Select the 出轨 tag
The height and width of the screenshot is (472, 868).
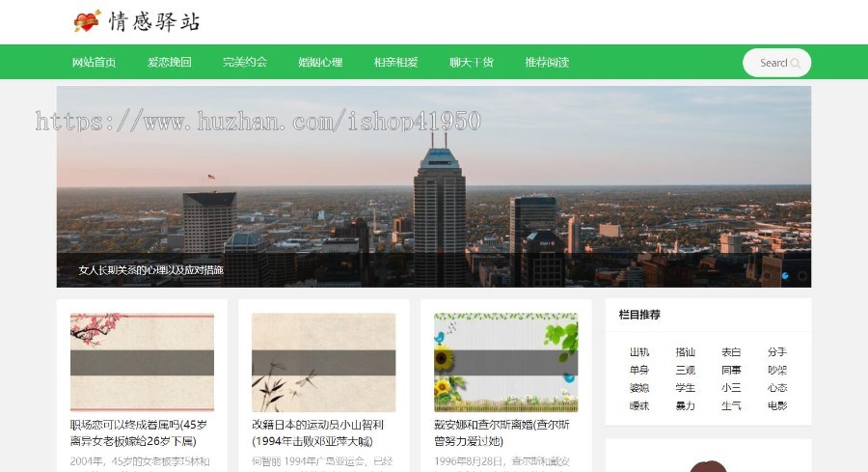pyautogui.click(x=639, y=351)
